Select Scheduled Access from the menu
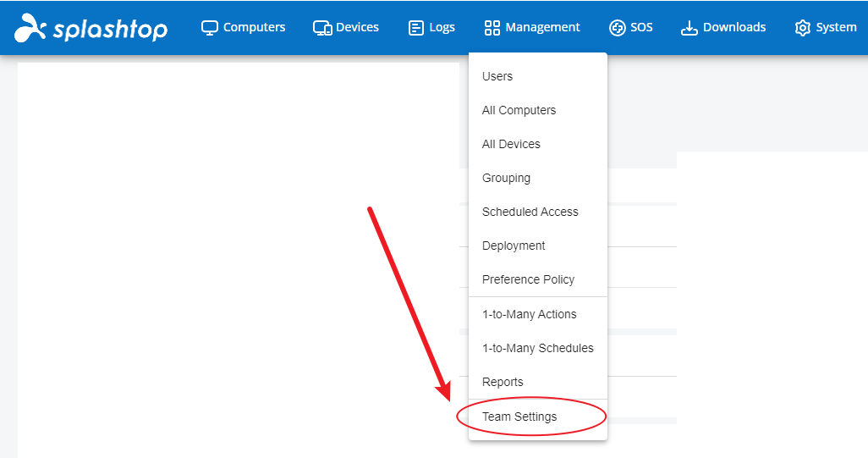Viewport: 868px width, 458px height. point(530,212)
